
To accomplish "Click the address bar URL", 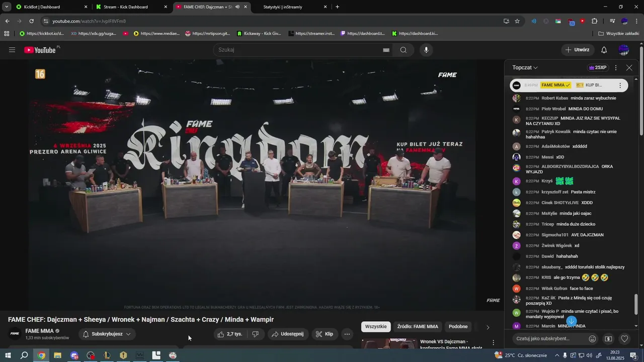I will point(89,21).
